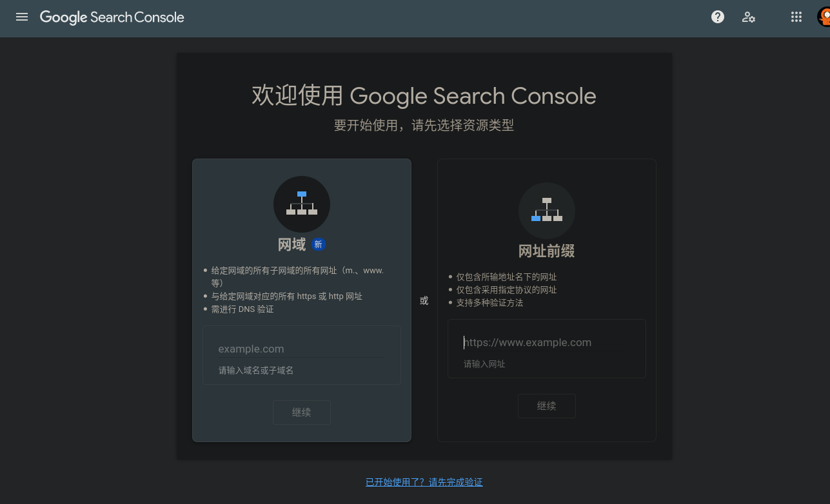
Task: Click the Google Search Console logo
Action: 112,17
